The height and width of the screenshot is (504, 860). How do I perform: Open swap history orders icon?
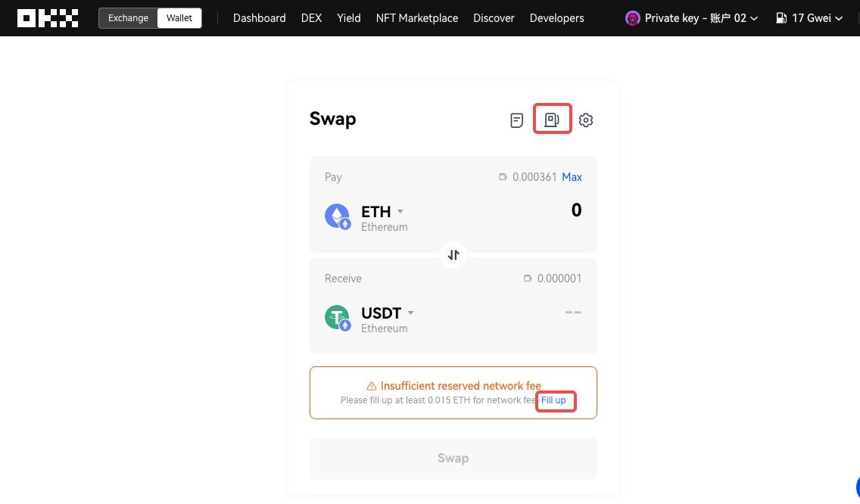[x=517, y=120]
